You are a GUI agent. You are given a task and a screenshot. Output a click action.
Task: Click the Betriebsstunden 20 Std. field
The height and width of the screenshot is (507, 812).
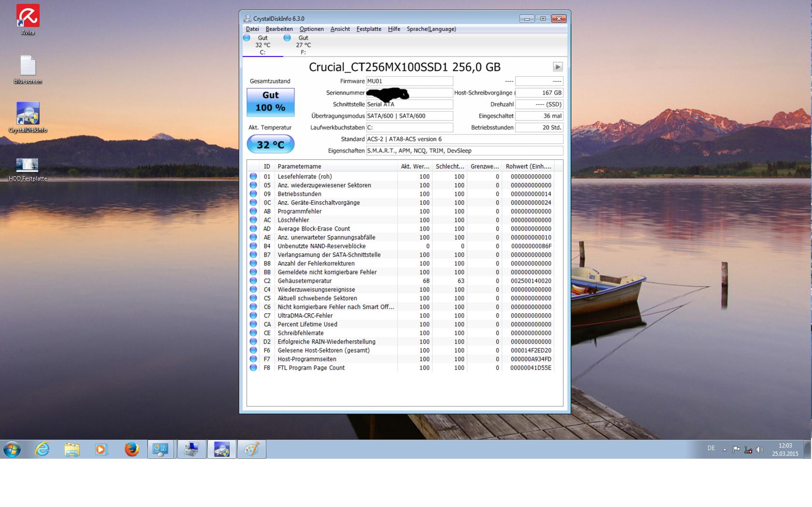coord(539,128)
